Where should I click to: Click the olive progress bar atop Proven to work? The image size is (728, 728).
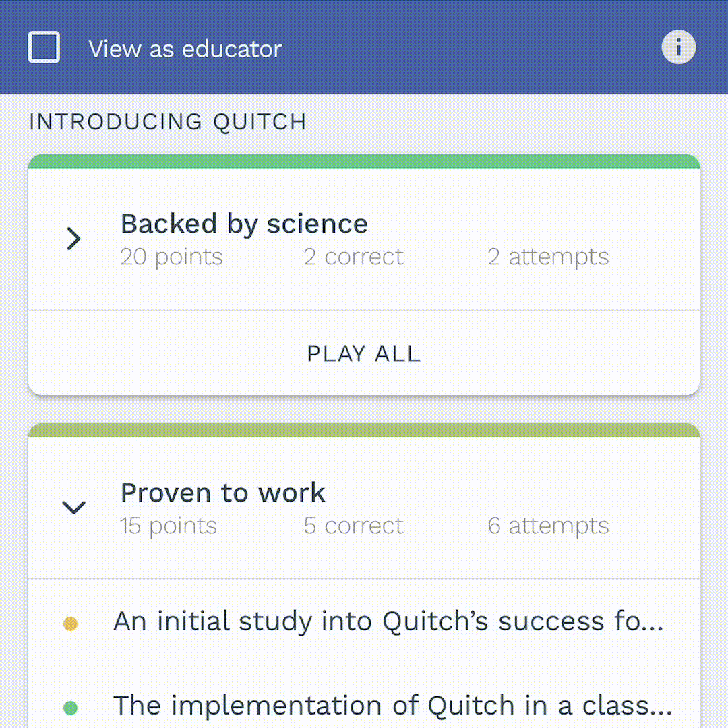coord(364,430)
